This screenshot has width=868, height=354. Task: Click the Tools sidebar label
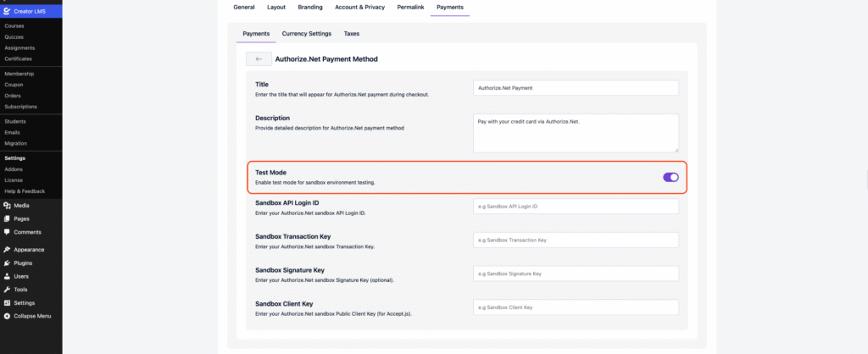tap(20, 290)
